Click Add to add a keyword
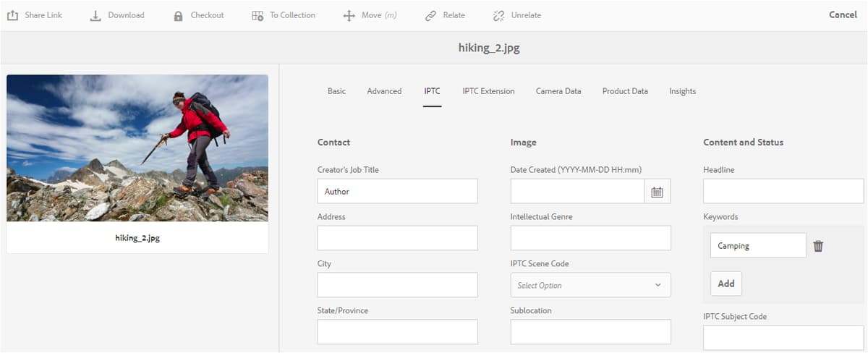This screenshot has height=353, width=868. [x=726, y=284]
